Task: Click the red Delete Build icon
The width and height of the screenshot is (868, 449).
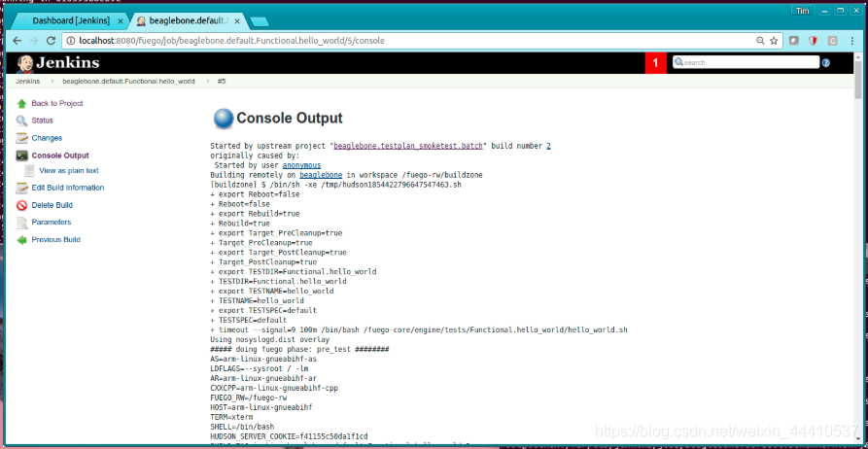Action: 21,205
